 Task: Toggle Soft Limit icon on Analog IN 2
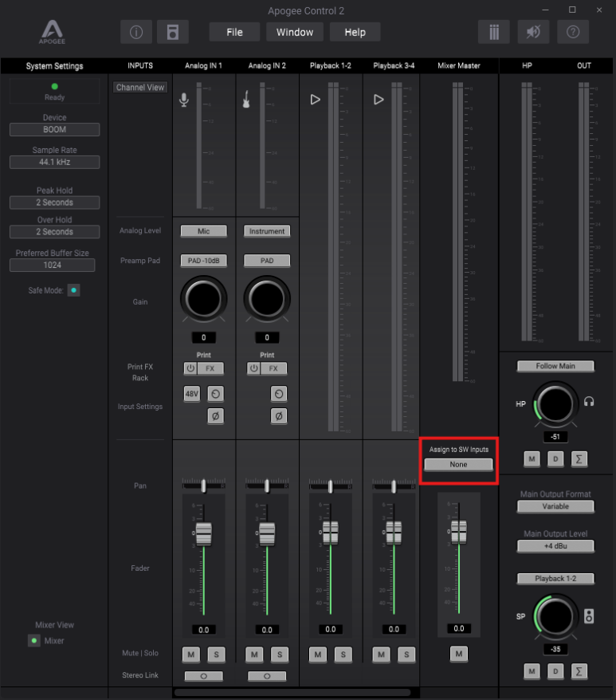pos(279,394)
